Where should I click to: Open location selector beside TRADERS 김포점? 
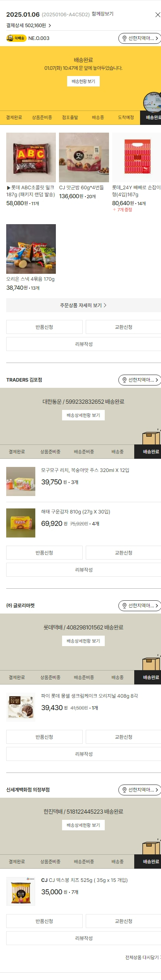pos(140,380)
